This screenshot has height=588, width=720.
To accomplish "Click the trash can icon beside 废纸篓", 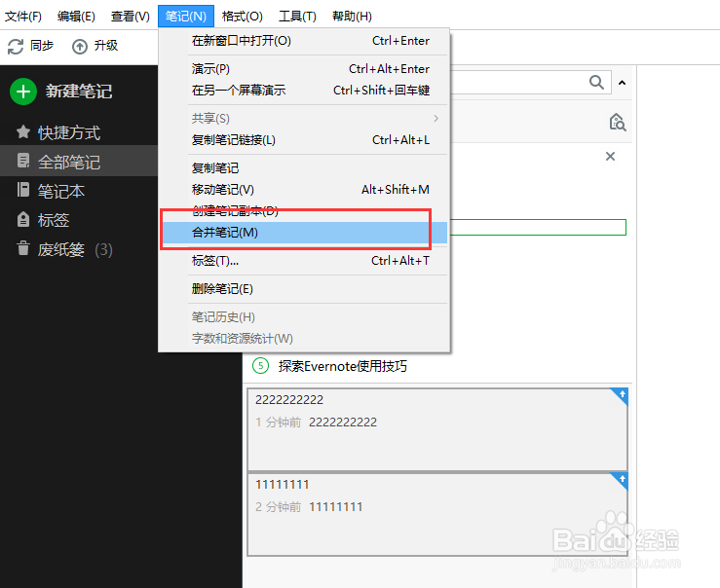I will click(x=23, y=247).
